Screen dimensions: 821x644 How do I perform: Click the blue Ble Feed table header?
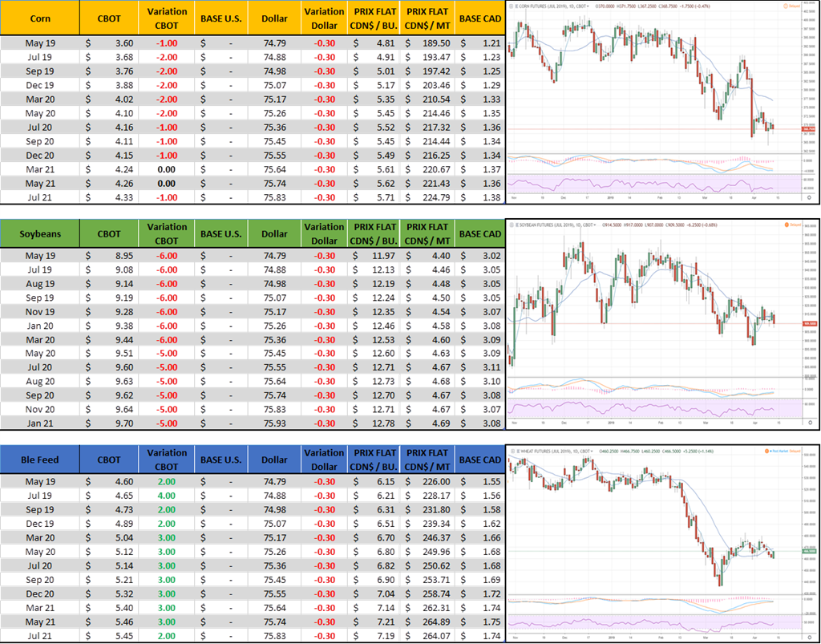tap(40, 460)
